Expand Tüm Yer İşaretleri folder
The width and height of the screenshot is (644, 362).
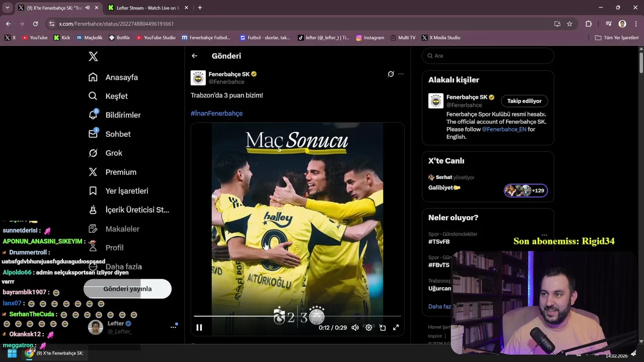coord(616,38)
